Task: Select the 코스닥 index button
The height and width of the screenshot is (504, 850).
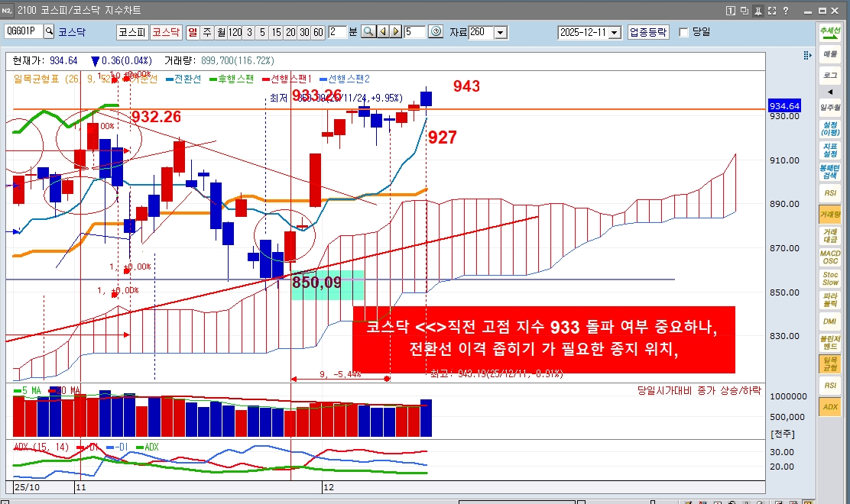Action: [165, 32]
